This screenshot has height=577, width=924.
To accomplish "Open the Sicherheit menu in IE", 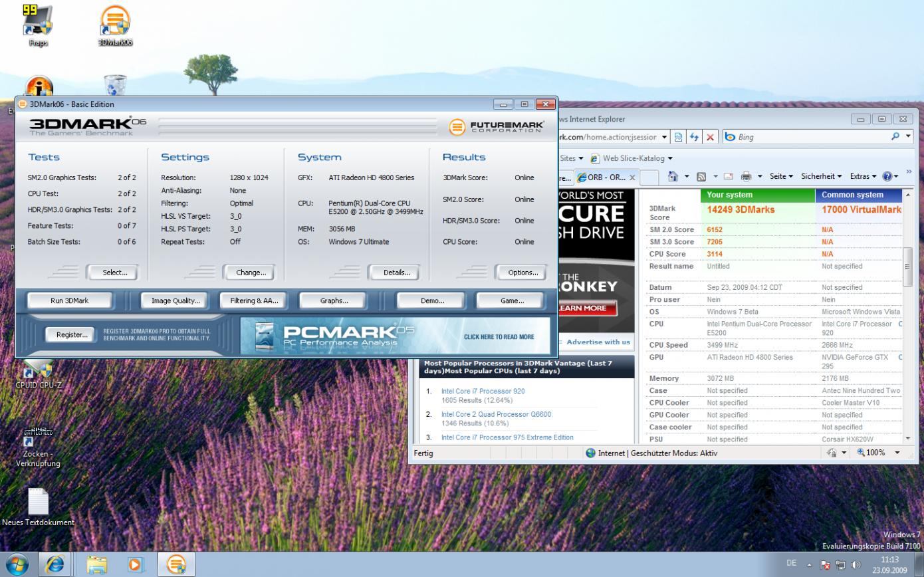I will [822, 176].
